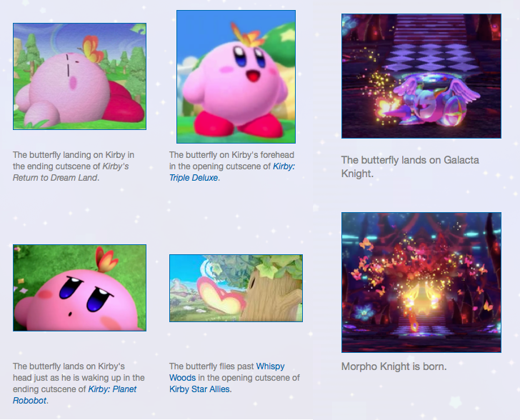Viewport: 520px width, 420px height.
Task: Click the Morpho Knight is born caption
Action: pos(394,366)
